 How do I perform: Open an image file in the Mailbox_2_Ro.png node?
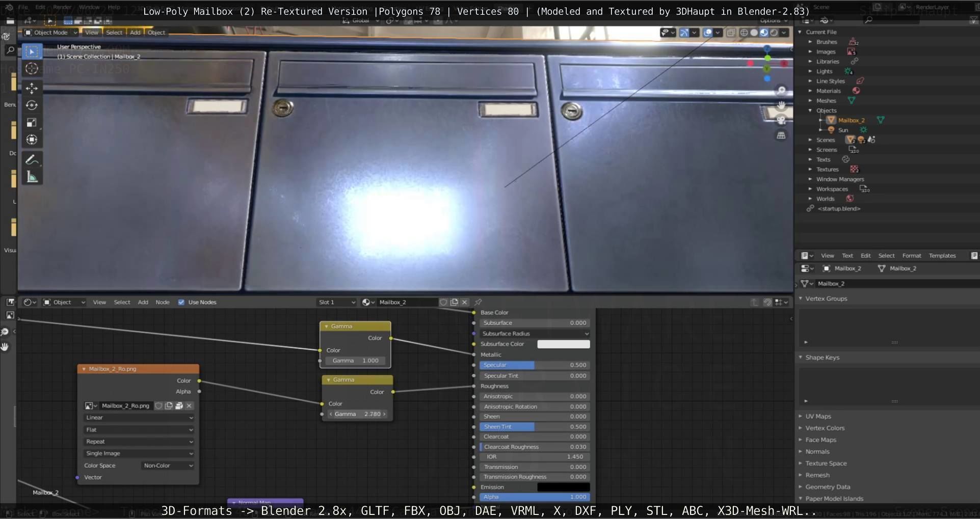[x=179, y=406]
